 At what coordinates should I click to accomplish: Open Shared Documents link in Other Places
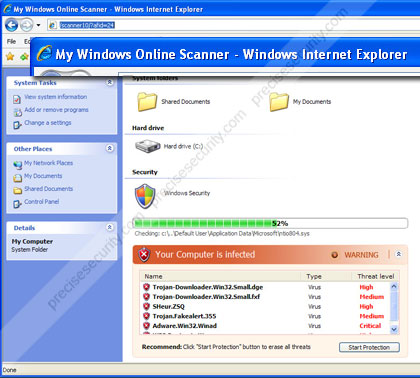pos(48,189)
